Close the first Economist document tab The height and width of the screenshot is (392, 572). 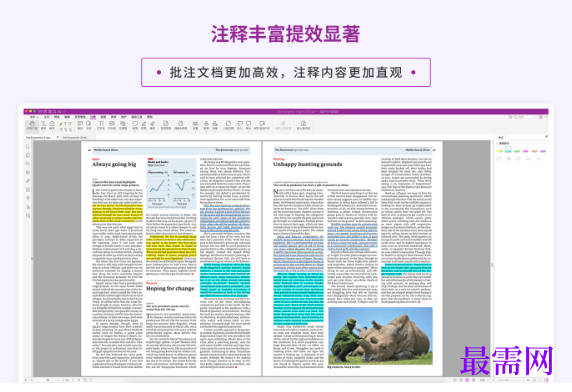57,137
